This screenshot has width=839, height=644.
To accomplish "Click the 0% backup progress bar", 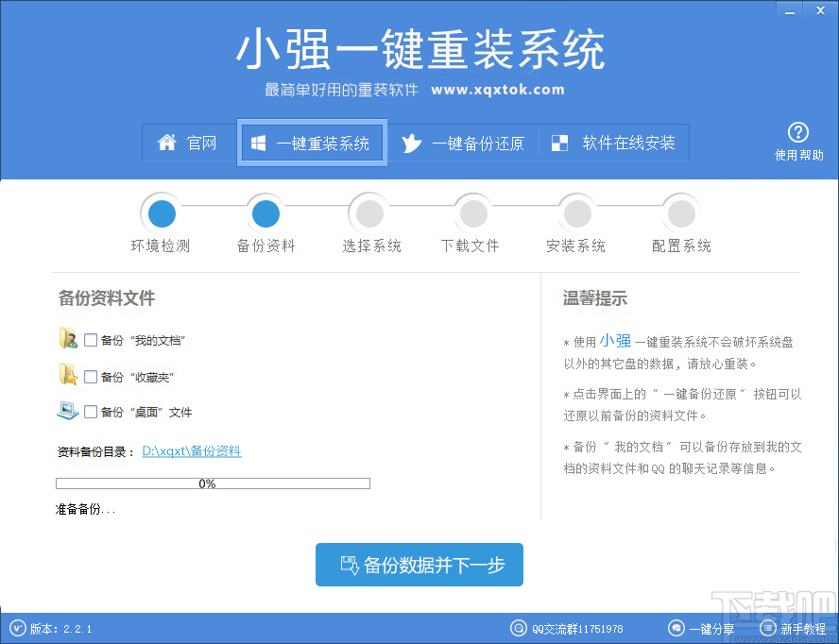I will pos(213,483).
